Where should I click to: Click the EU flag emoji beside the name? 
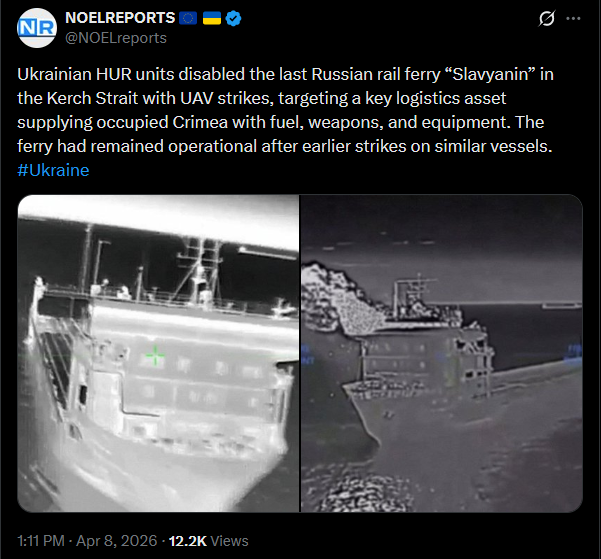pyautogui.click(x=188, y=18)
